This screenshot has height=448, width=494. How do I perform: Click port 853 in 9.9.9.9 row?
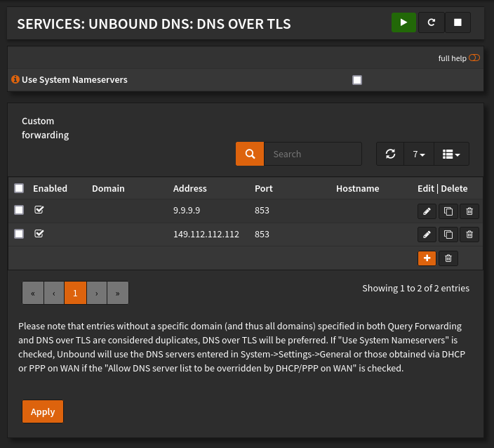tap(262, 210)
